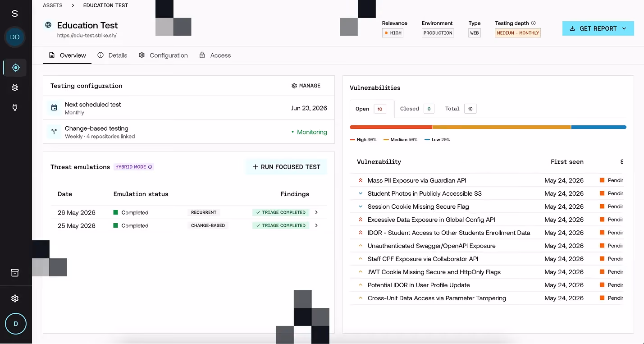The width and height of the screenshot is (644, 344).
Task: Click the Jun 23, 2026 scheduled date
Action: point(309,108)
